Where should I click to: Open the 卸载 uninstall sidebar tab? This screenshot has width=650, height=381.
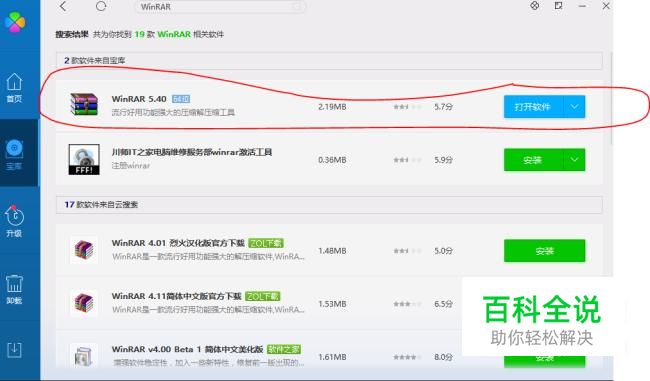(x=14, y=289)
